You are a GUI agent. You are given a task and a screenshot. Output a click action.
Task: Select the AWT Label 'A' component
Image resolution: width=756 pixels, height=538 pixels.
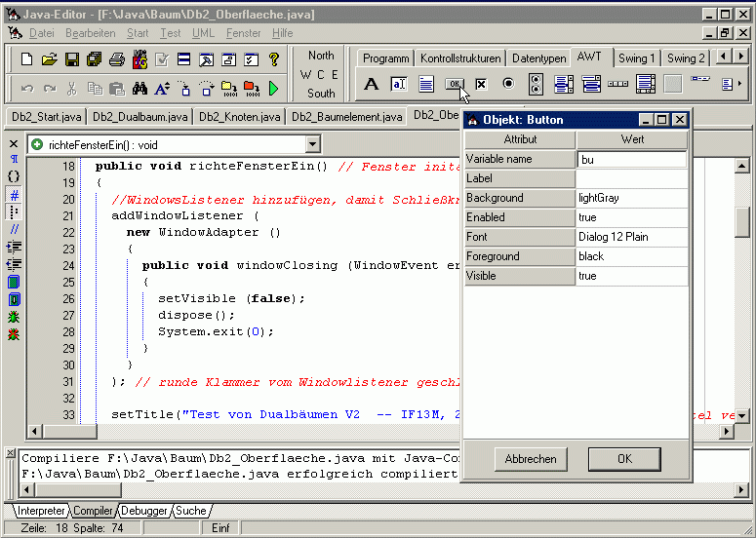click(371, 84)
